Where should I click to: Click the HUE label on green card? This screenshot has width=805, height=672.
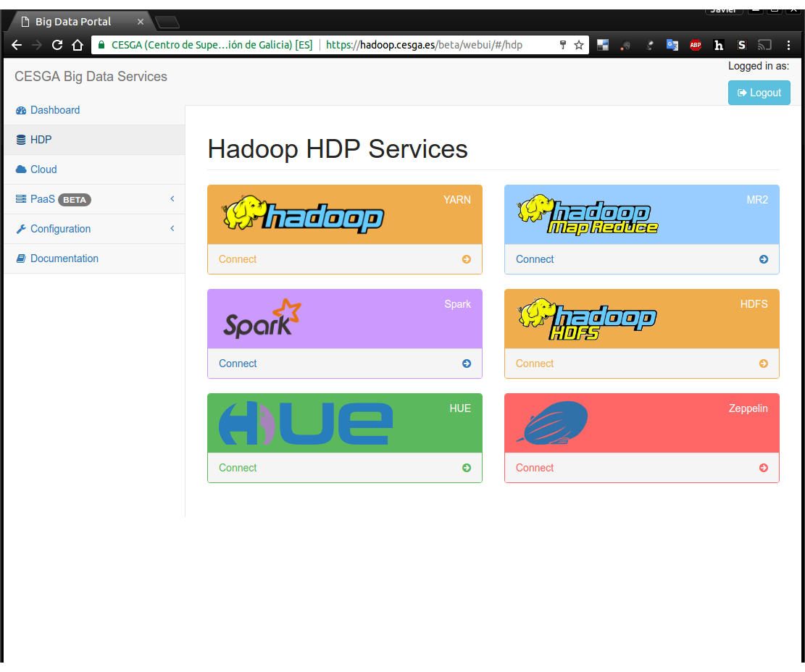point(460,409)
